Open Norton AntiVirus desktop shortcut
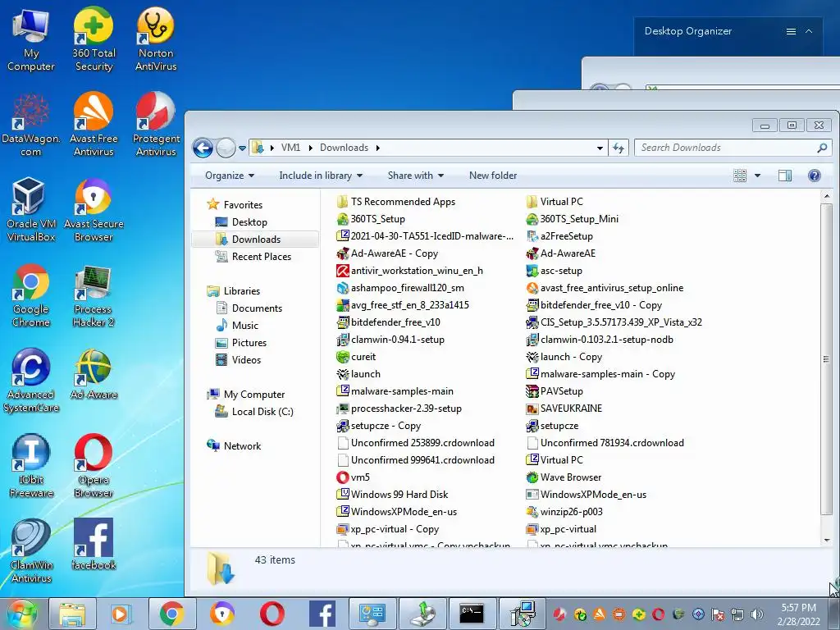Image resolution: width=840 pixels, height=630 pixels. [156, 39]
